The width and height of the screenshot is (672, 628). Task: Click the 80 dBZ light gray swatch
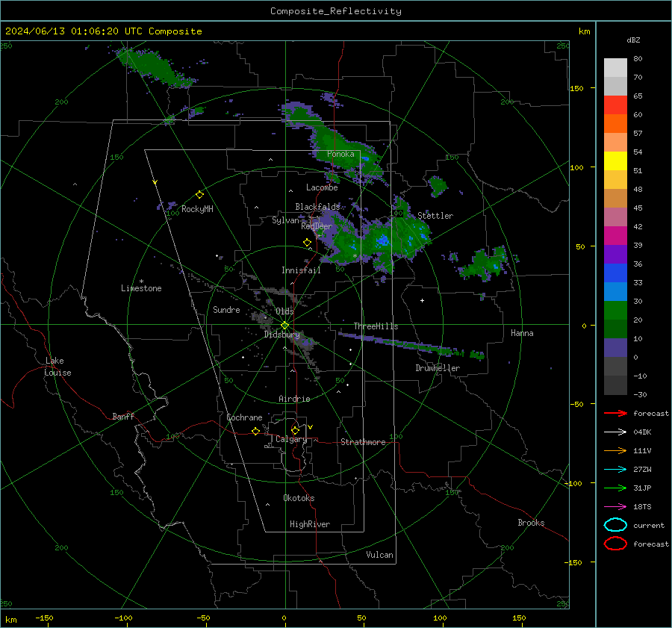615,67
